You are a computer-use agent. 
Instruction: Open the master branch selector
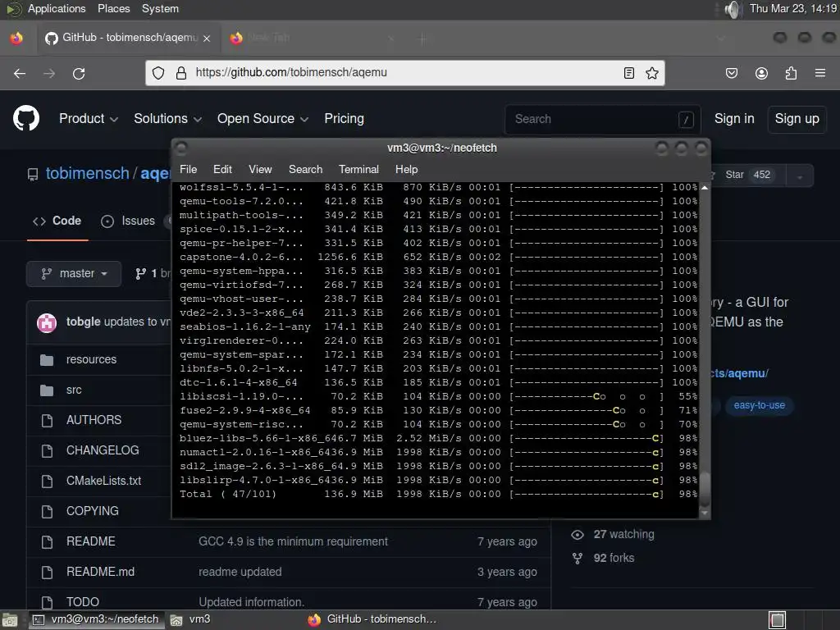[x=74, y=274]
